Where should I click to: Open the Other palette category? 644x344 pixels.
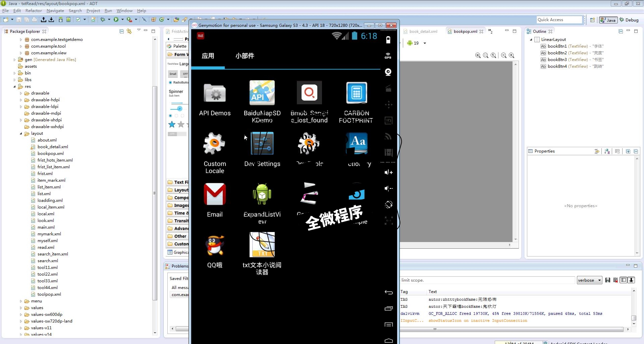click(x=178, y=236)
